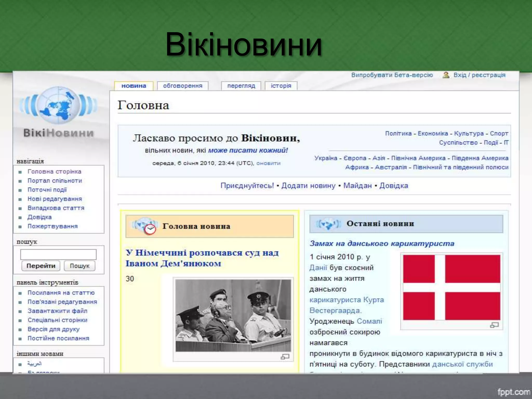Open Замах на данського карикатуриста article
The height and width of the screenshot is (399, 532).
click(x=382, y=244)
